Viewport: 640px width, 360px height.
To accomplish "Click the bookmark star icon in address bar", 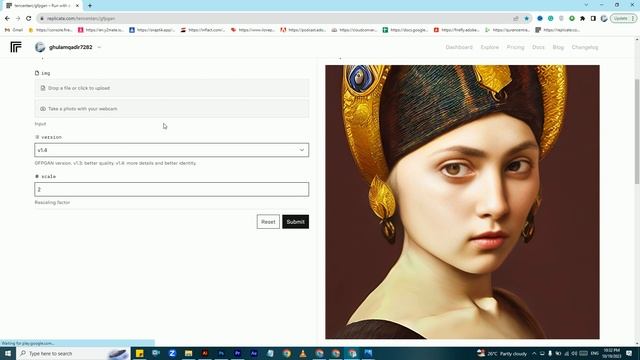I will (x=527, y=18).
